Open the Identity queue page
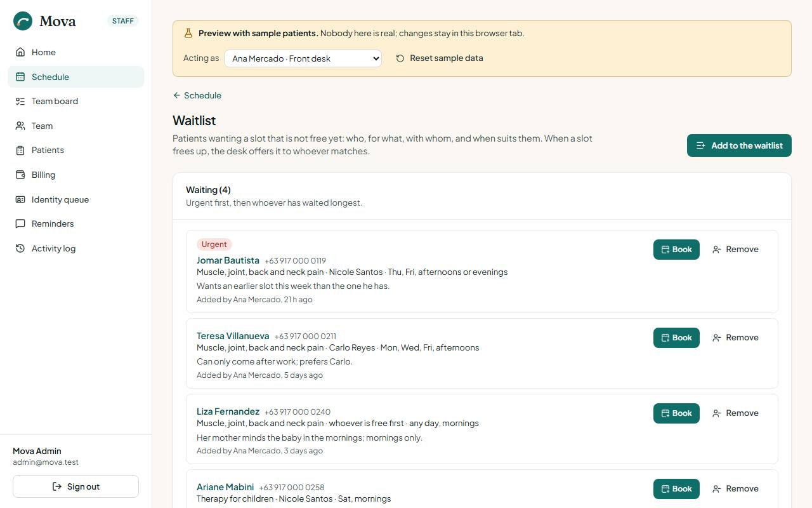The height and width of the screenshot is (508, 812). (x=75, y=199)
